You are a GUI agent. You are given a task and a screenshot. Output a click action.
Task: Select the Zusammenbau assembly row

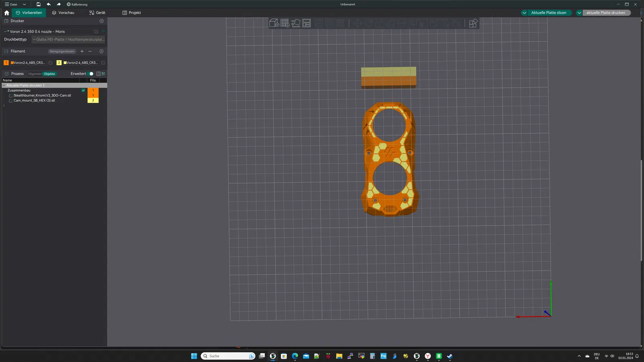tap(19, 90)
